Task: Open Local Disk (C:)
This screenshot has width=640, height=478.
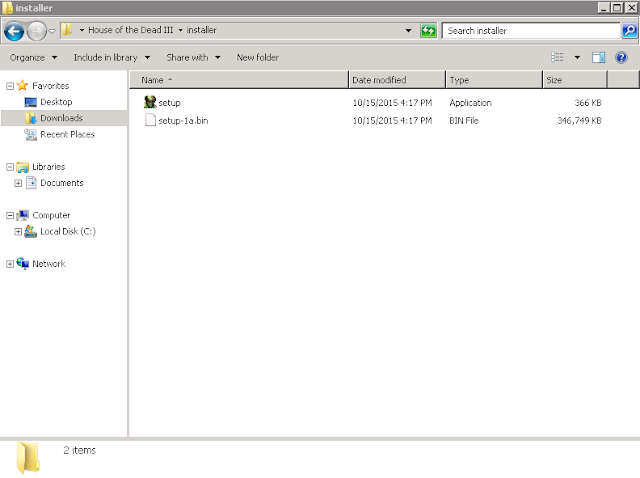Action: coord(68,231)
